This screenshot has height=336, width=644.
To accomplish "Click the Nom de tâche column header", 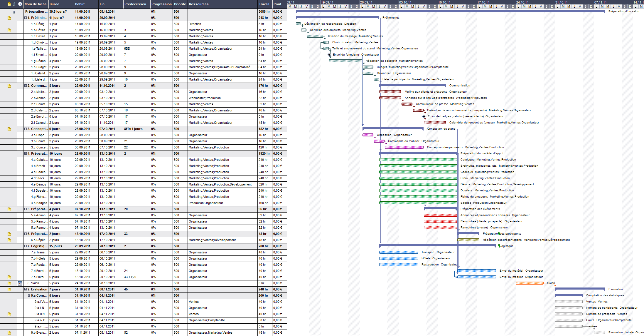I will [x=36, y=4].
